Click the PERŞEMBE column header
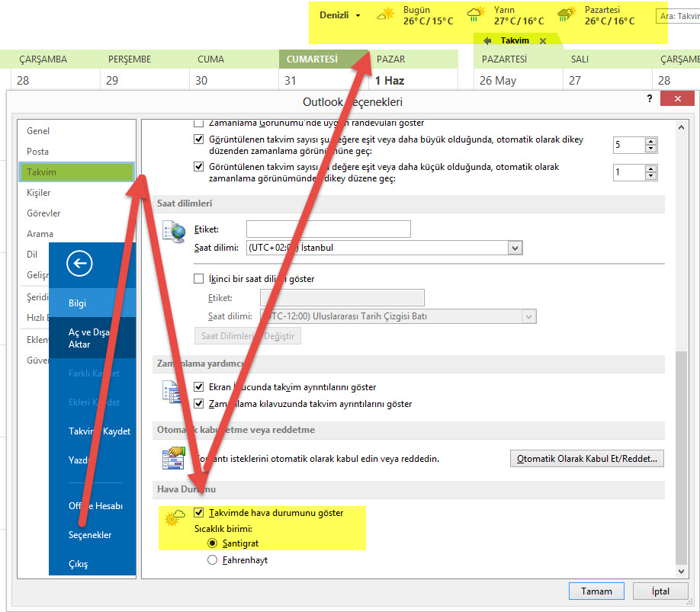The image size is (700, 612). [145, 59]
